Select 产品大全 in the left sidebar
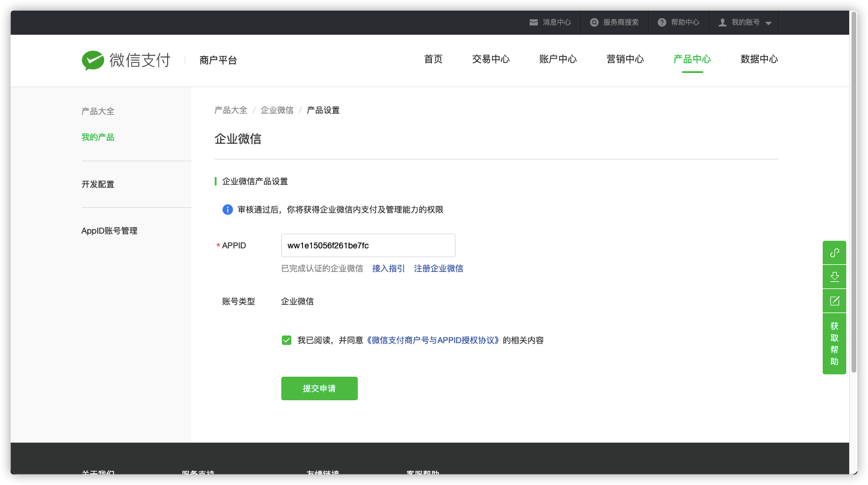The height and width of the screenshot is (485, 868). click(98, 111)
